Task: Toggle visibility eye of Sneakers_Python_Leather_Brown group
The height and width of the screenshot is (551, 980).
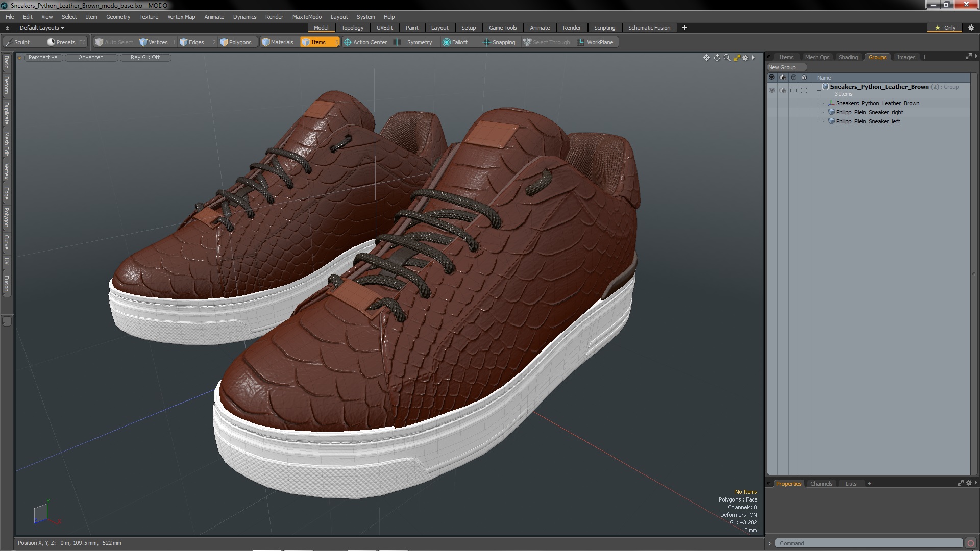Action: pyautogui.click(x=772, y=90)
